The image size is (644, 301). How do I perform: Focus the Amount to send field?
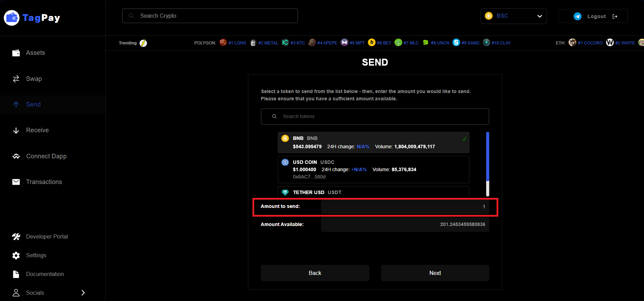[x=404, y=207]
